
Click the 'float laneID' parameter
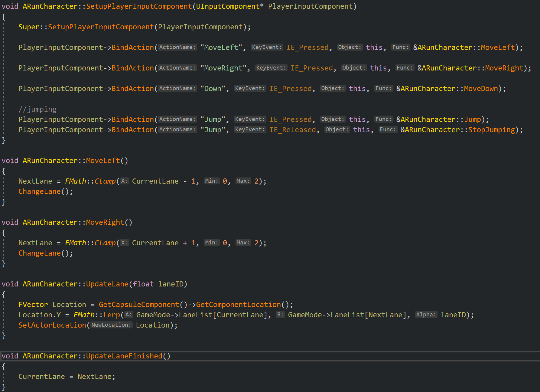158,284
